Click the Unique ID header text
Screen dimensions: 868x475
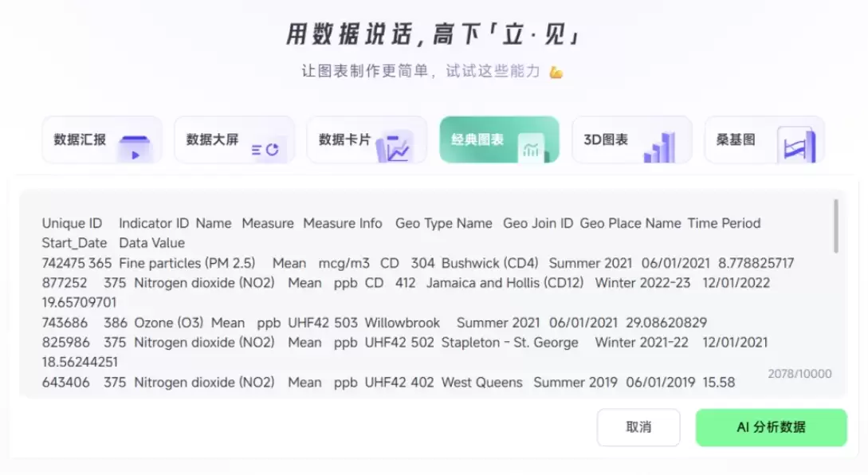[73, 223]
